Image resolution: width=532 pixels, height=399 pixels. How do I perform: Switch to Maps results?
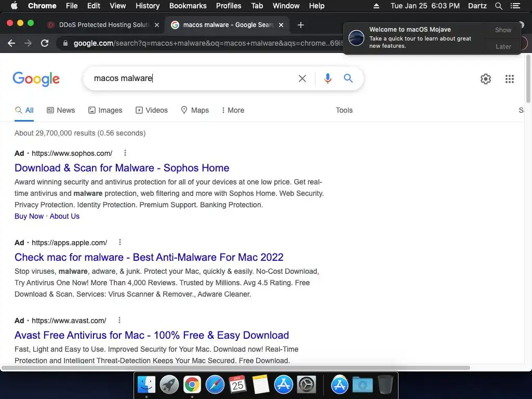coord(195,110)
